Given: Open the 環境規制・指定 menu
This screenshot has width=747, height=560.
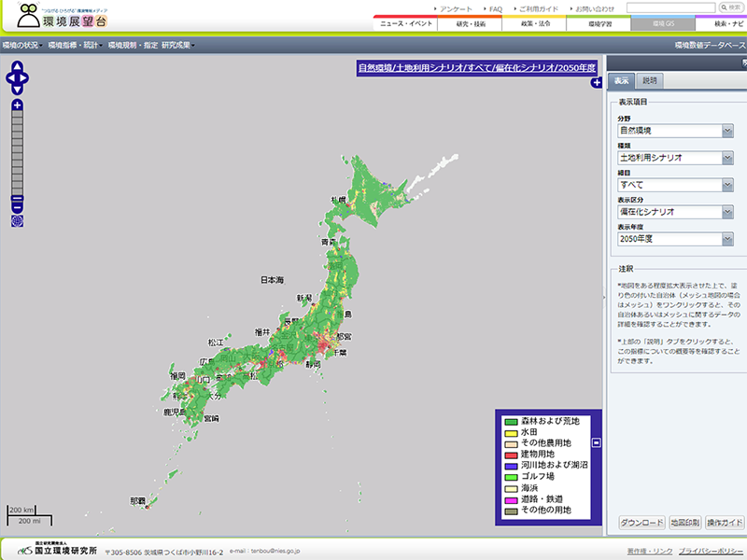Looking at the screenshot, I should tap(133, 45).
